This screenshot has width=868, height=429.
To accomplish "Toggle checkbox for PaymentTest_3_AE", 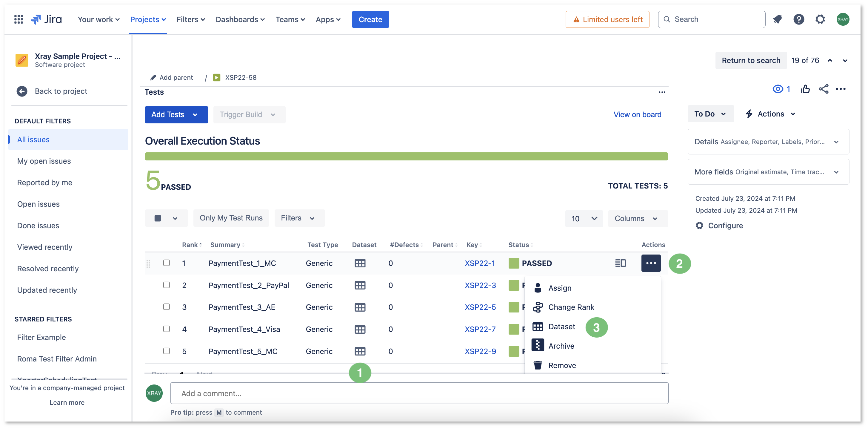I will [x=167, y=307].
